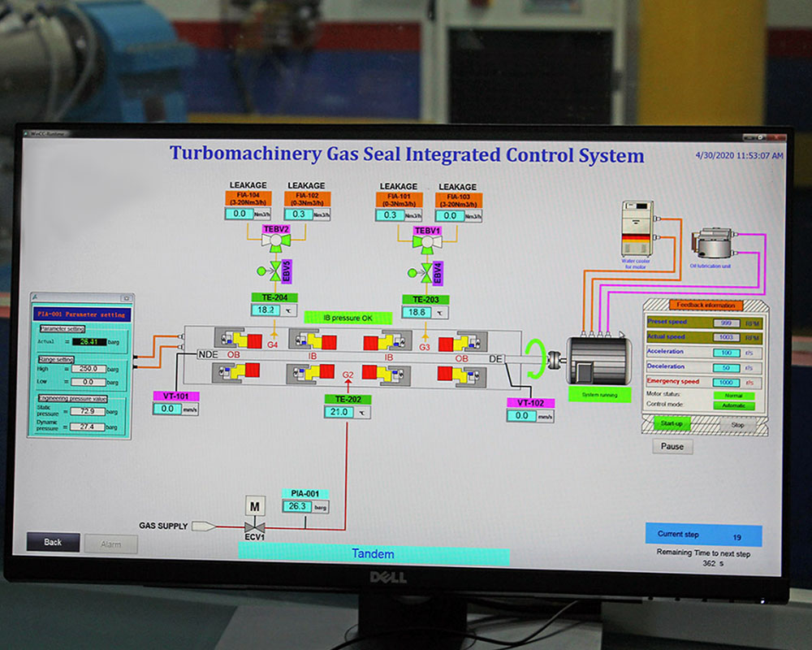The image size is (812, 650).
Task: Open the ECV1 motorized valve
Action: click(x=254, y=526)
